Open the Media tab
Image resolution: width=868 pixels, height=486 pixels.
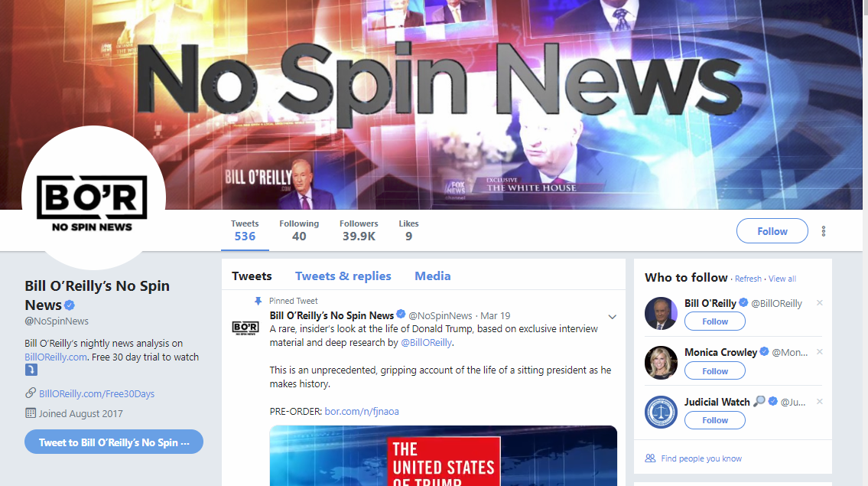pos(432,276)
